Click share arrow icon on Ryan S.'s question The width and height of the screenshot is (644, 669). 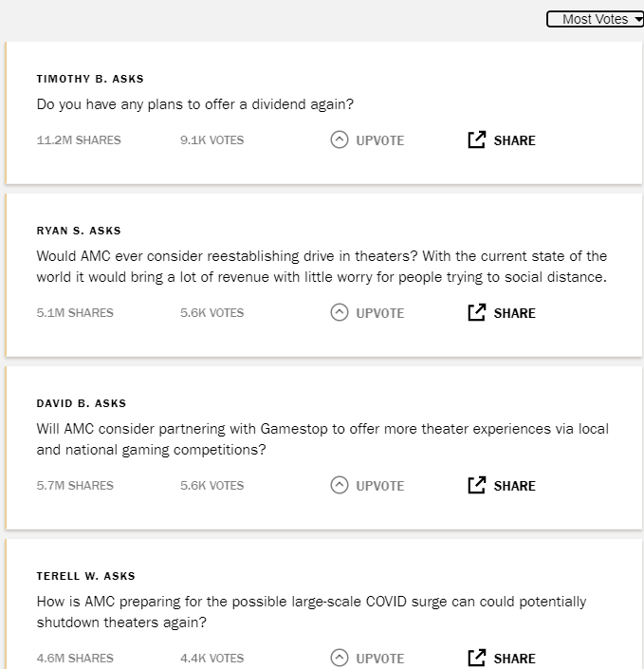(x=477, y=312)
